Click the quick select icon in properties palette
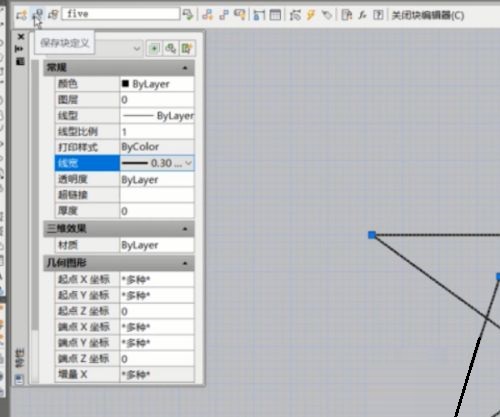This screenshot has width=500, height=417. (x=187, y=49)
